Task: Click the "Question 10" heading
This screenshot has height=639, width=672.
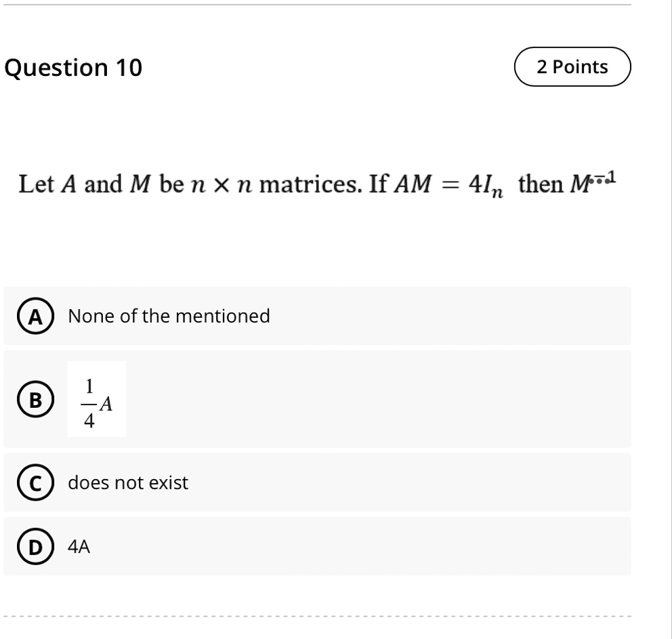Action: (73, 68)
